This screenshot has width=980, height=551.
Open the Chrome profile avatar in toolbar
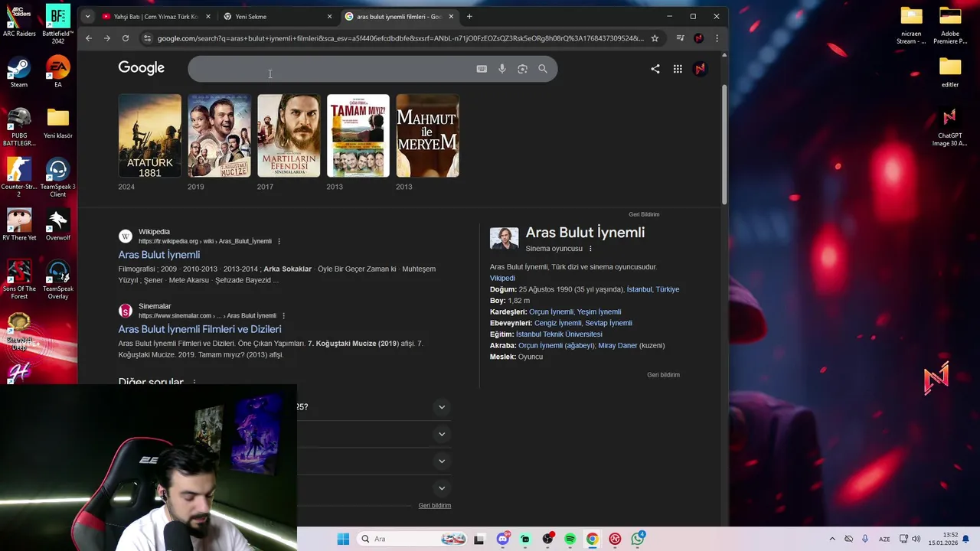pyautogui.click(x=698, y=38)
